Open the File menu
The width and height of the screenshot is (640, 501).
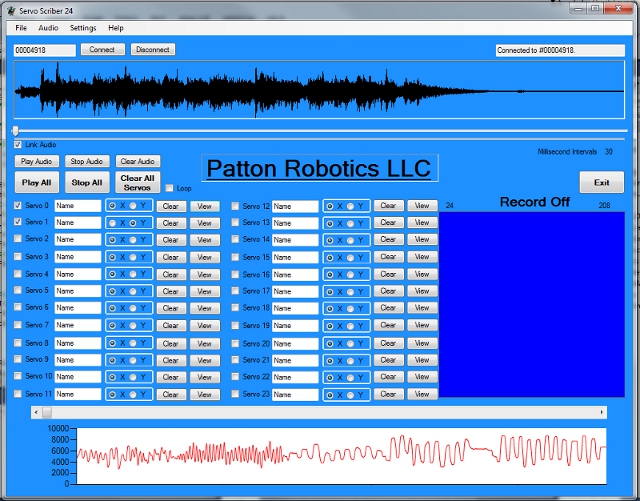pos(21,28)
